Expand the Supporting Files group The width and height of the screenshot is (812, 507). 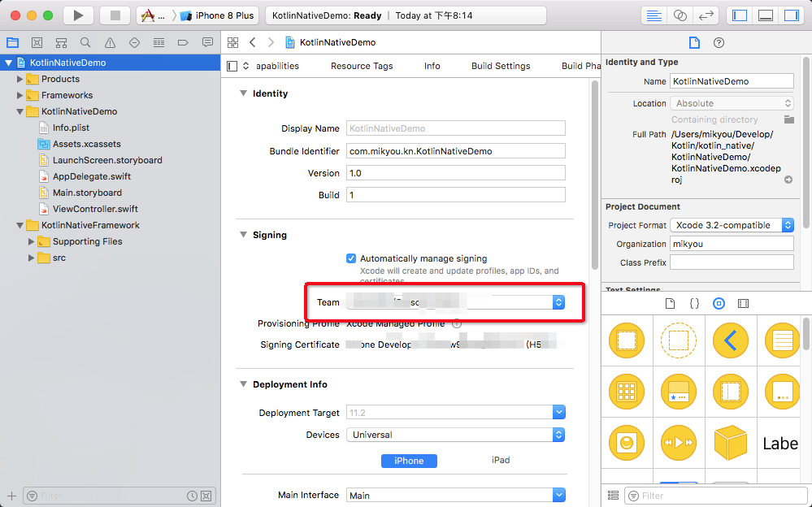pos(32,242)
